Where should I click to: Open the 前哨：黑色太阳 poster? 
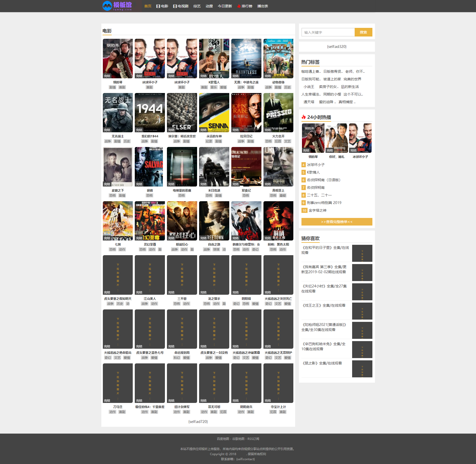(x=278, y=221)
